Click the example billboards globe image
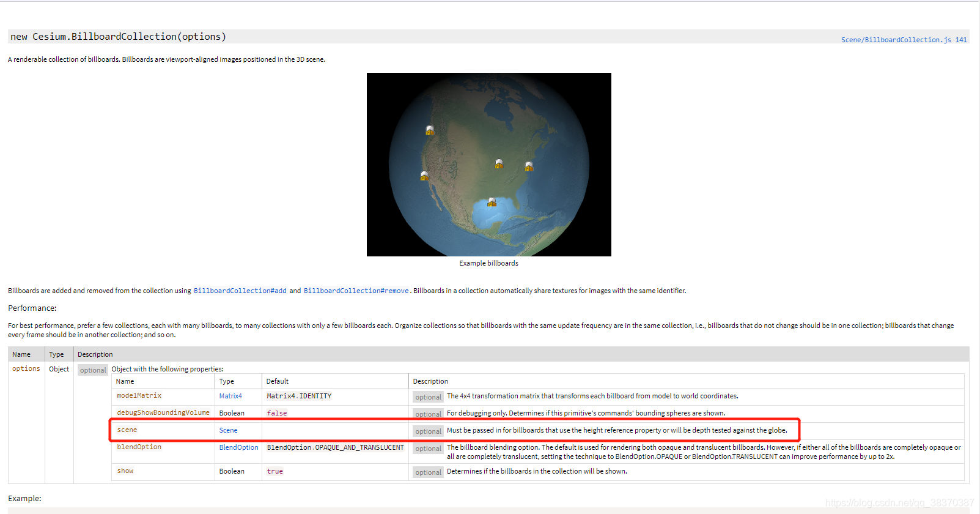Viewport: 980px width, 514px height. click(488, 165)
